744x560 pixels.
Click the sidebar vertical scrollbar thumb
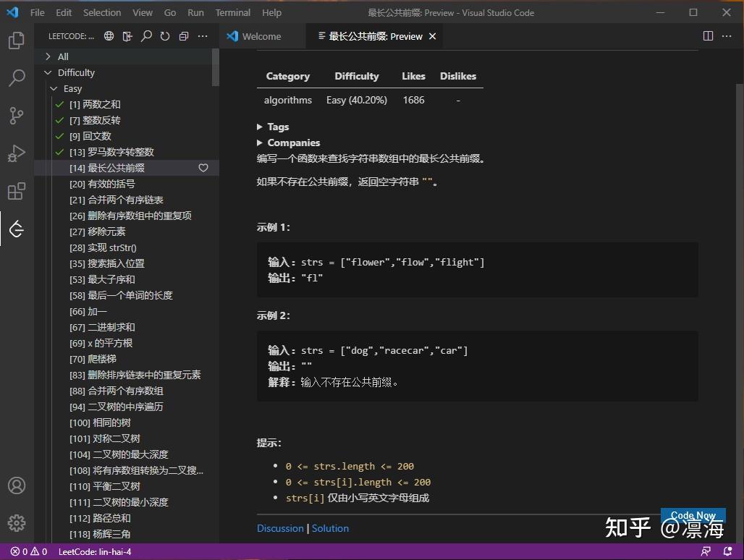pos(216,68)
